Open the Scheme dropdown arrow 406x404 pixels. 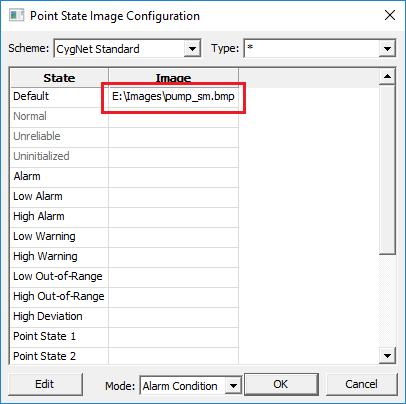(192, 49)
